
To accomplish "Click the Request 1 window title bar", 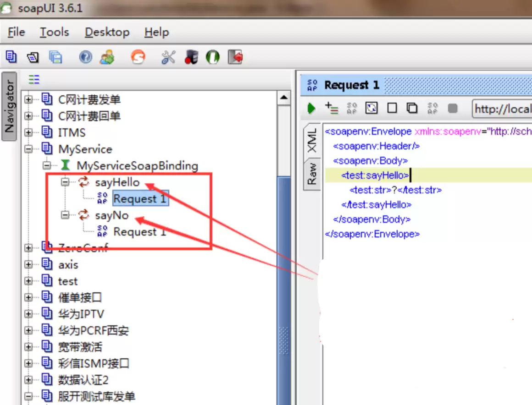I will click(416, 85).
